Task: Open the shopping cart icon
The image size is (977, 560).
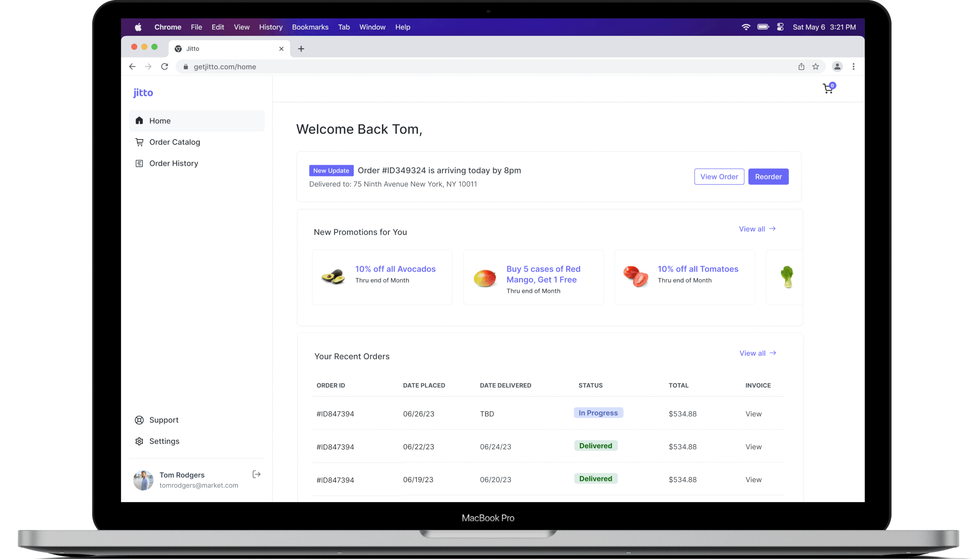Action: 828,89
